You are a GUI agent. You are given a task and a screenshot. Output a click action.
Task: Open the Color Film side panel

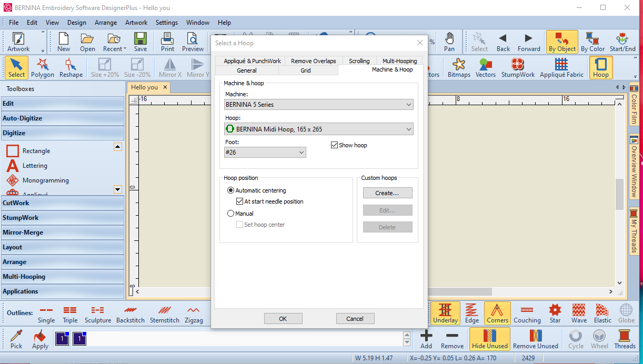click(634, 104)
